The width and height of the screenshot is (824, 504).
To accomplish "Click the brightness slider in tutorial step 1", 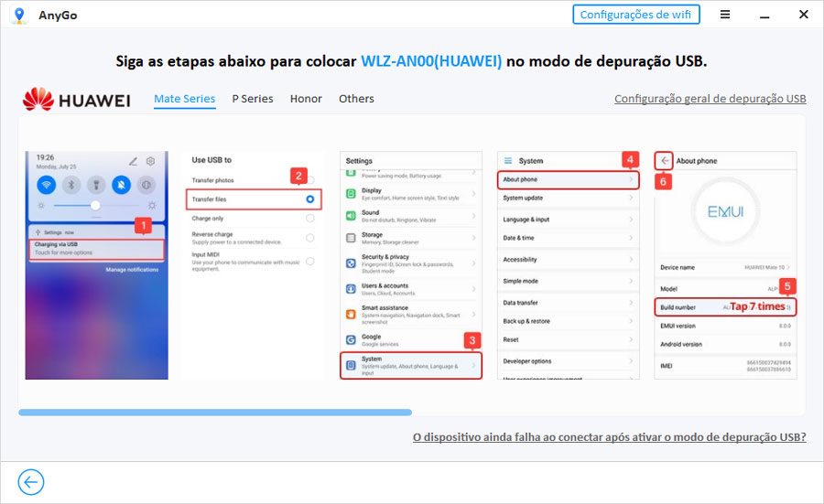I will tap(96, 205).
